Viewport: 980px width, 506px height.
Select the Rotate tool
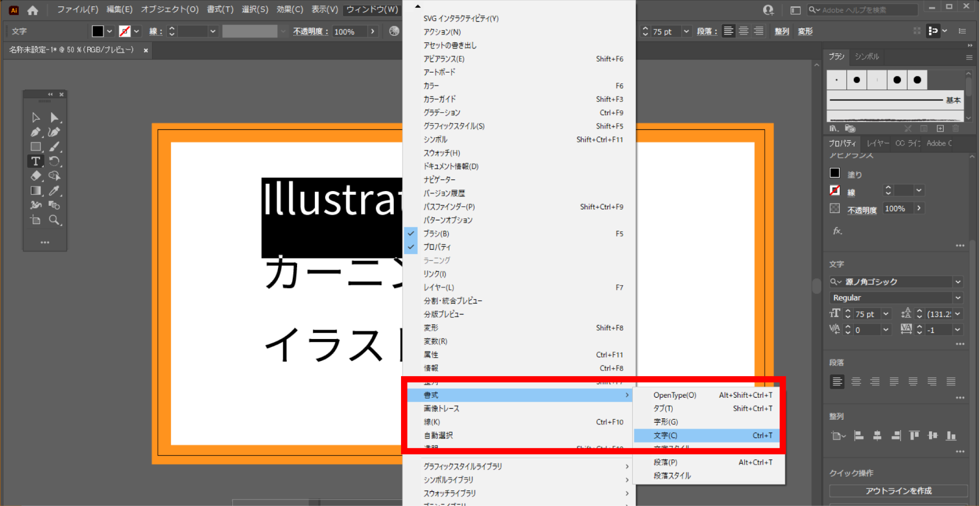(54, 161)
